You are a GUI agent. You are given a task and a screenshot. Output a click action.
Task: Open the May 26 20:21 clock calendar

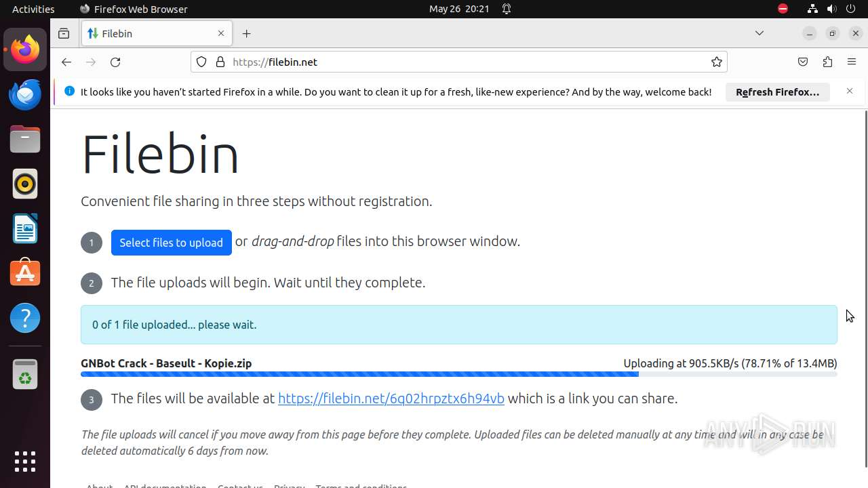tap(459, 9)
